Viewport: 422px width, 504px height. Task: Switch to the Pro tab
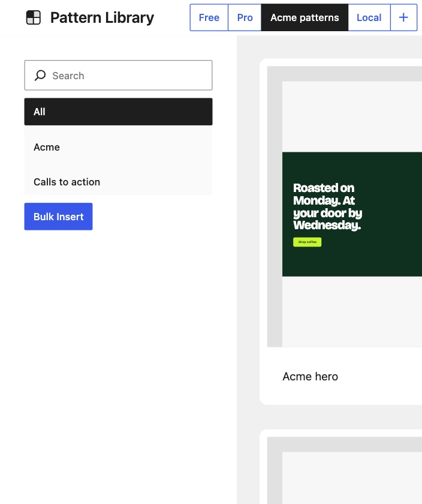click(245, 17)
